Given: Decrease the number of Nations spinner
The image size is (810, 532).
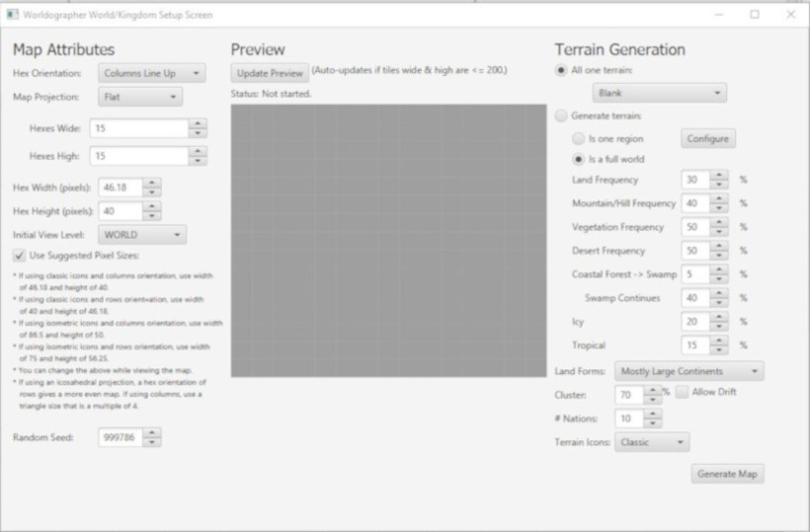Looking at the screenshot, I should (652, 422).
